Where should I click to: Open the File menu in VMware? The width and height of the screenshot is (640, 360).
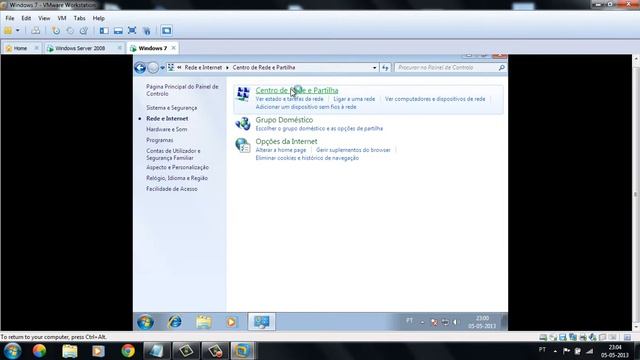pos(10,18)
